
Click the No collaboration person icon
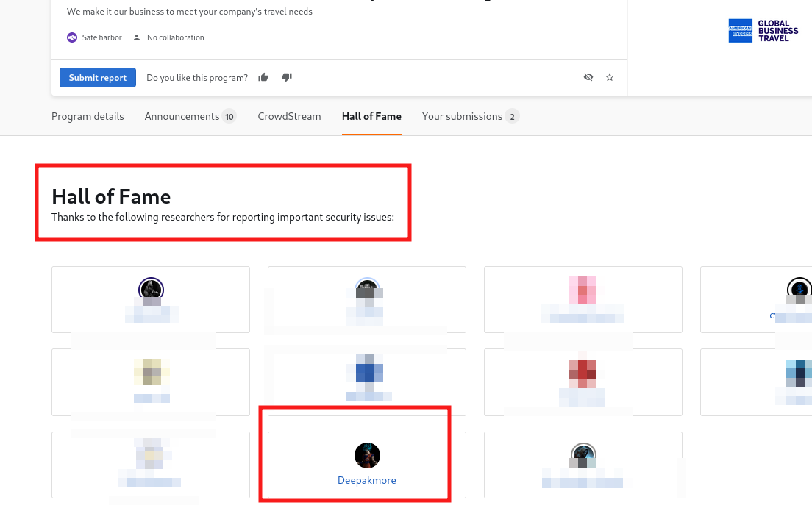[137, 37]
